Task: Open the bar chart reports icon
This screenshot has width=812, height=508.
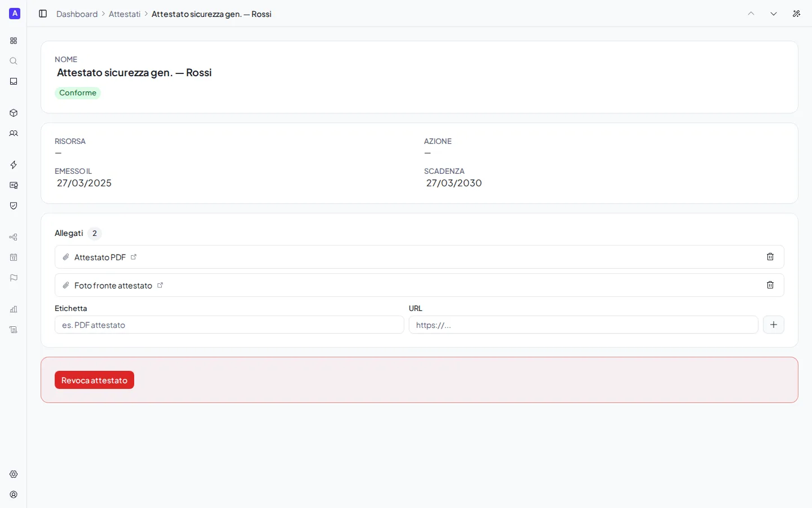Action: (14, 309)
